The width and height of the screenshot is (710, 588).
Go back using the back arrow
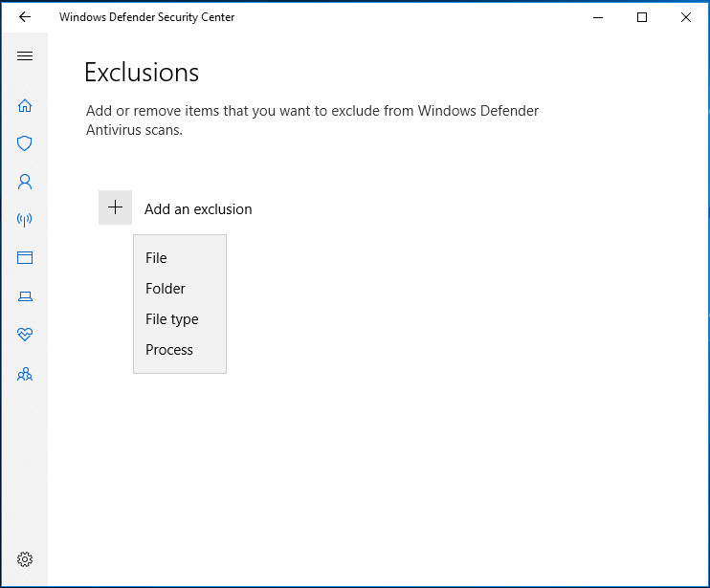25,17
